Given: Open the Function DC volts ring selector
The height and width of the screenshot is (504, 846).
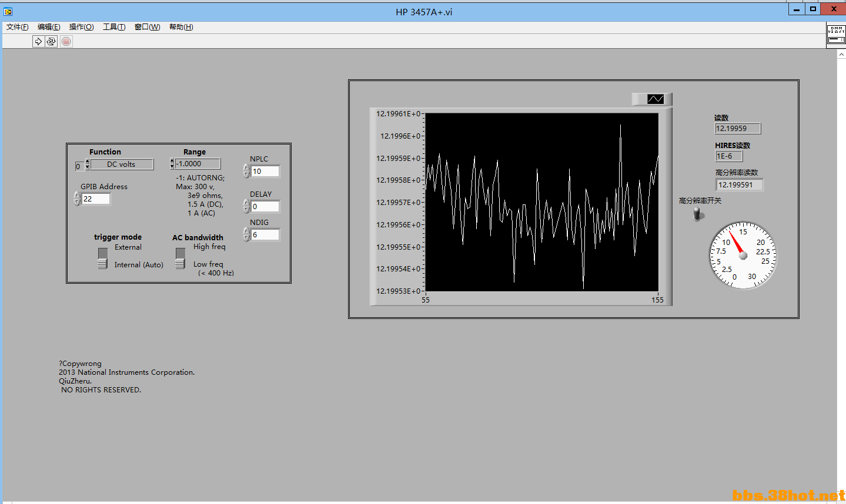Looking at the screenshot, I should click(x=122, y=164).
